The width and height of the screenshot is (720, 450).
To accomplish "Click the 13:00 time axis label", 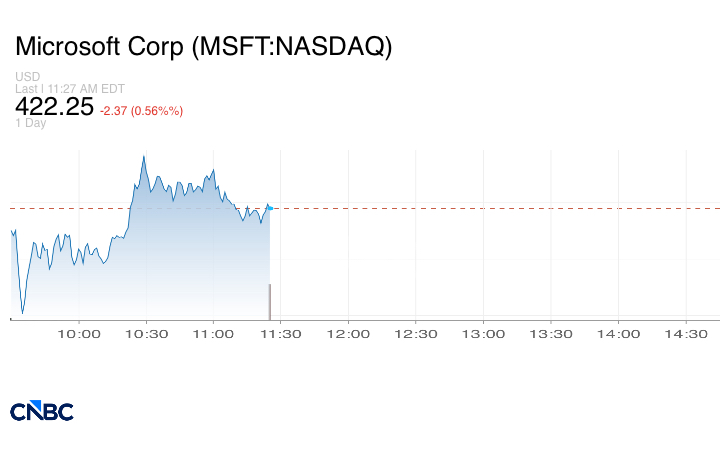I will pos(483,334).
